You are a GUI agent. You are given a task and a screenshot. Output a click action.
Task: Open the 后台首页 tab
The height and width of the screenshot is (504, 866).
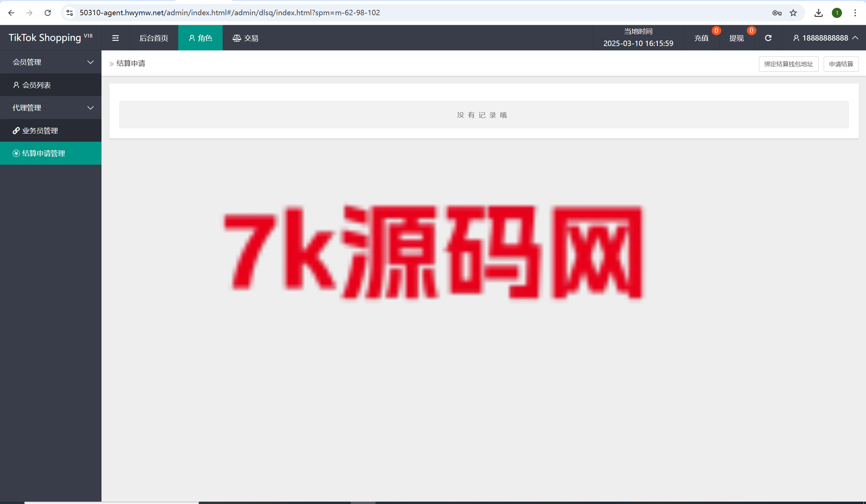[x=154, y=38]
